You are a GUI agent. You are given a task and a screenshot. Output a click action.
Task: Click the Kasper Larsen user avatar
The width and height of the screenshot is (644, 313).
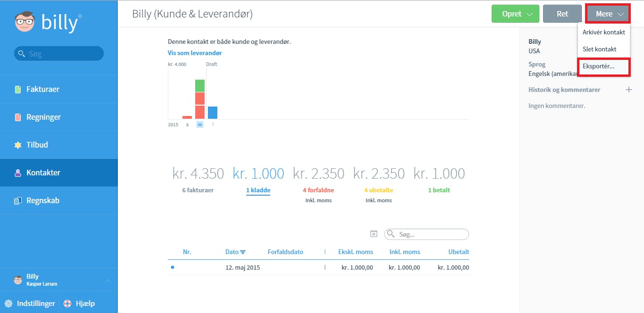pos(18,280)
